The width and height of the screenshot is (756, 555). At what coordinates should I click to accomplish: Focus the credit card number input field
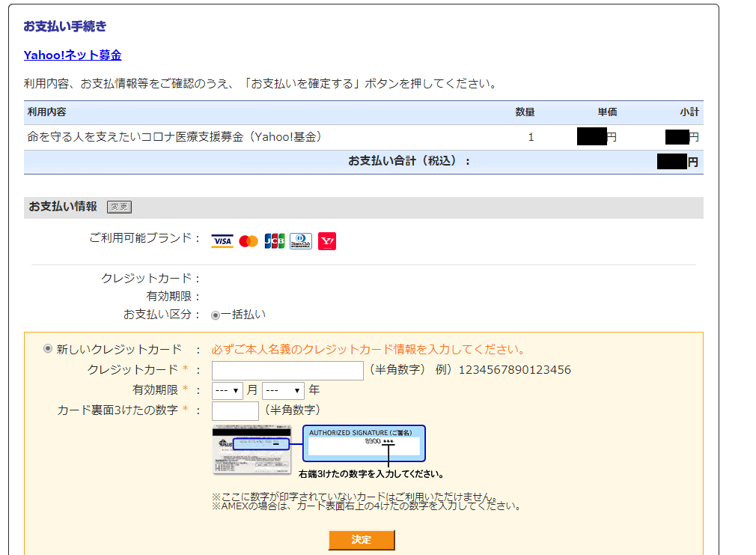coord(288,371)
